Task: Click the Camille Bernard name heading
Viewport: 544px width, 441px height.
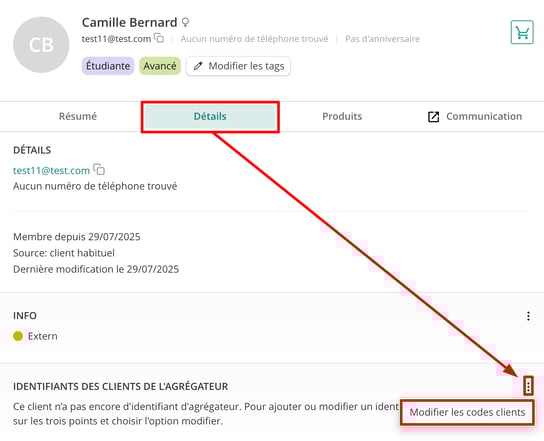Action: (129, 23)
